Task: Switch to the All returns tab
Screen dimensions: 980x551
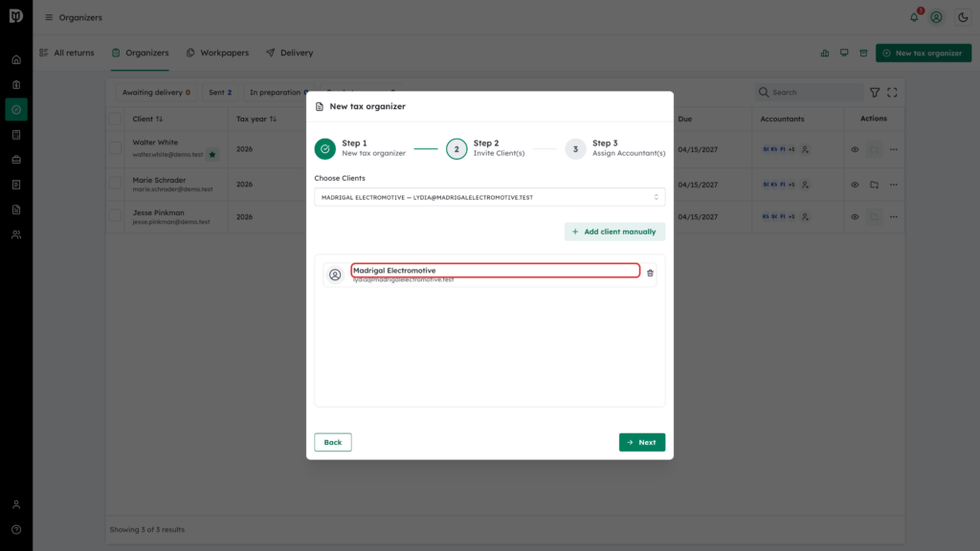Action: click(x=67, y=54)
